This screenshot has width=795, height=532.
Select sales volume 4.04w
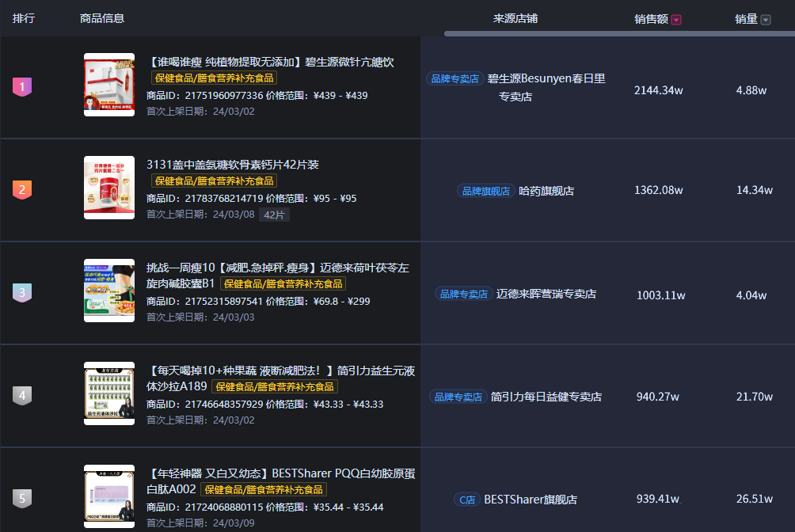pyautogui.click(x=751, y=295)
